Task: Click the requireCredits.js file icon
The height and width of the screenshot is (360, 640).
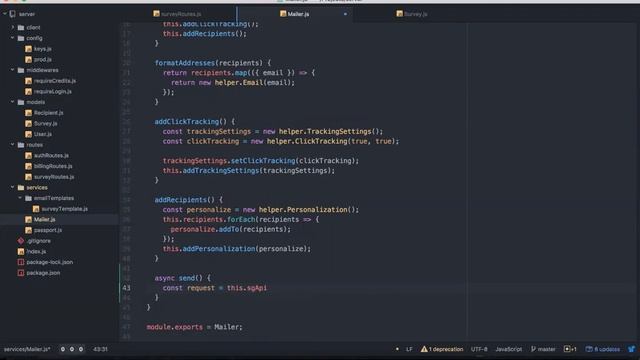Action: [28, 81]
